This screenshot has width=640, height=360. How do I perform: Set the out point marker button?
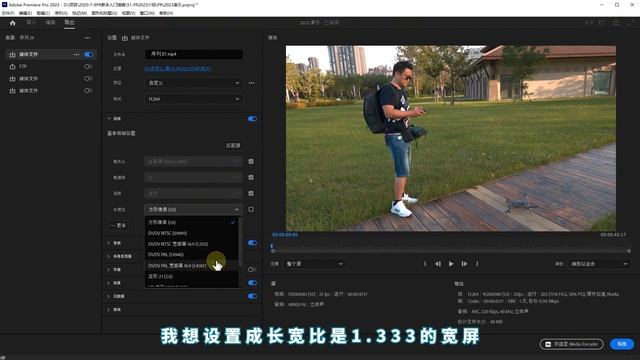tap(477, 264)
